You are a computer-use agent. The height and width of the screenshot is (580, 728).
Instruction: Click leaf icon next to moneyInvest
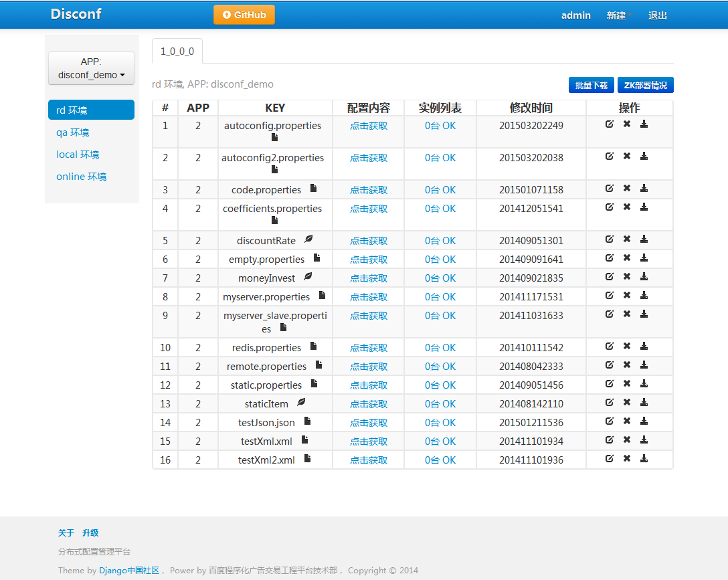pos(308,276)
